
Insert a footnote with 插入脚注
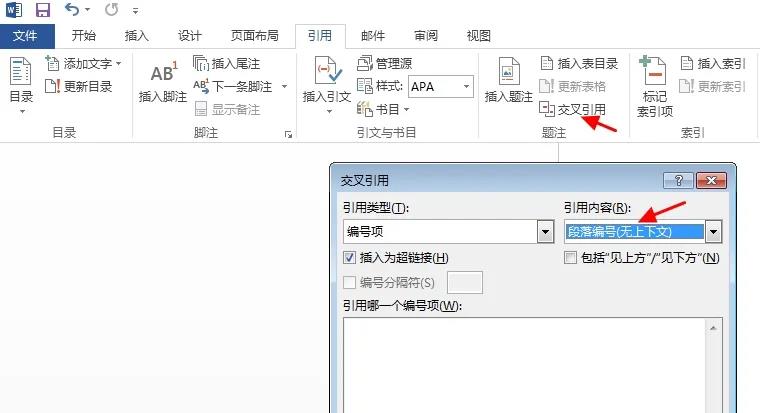tap(162, 81)
